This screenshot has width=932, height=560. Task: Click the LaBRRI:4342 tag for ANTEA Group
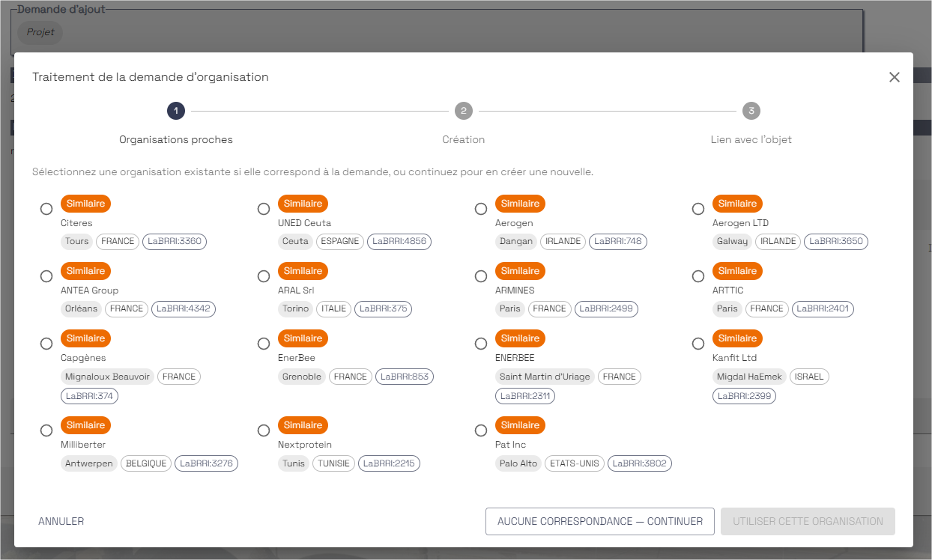click(184, 308)
